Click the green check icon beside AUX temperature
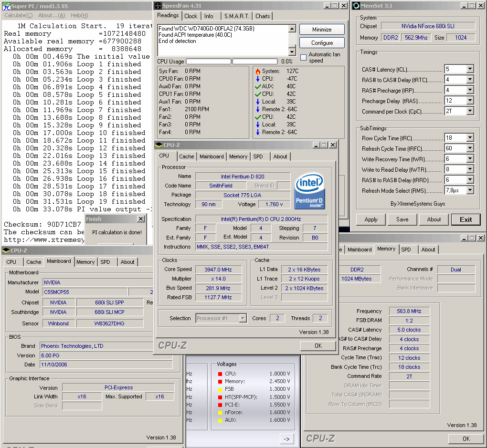 pos(258,86)
